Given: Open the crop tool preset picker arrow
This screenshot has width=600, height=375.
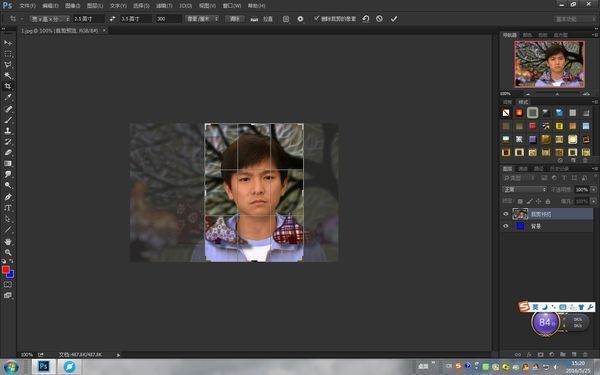Looking at the screenshot, I should [x=22, y=19].
